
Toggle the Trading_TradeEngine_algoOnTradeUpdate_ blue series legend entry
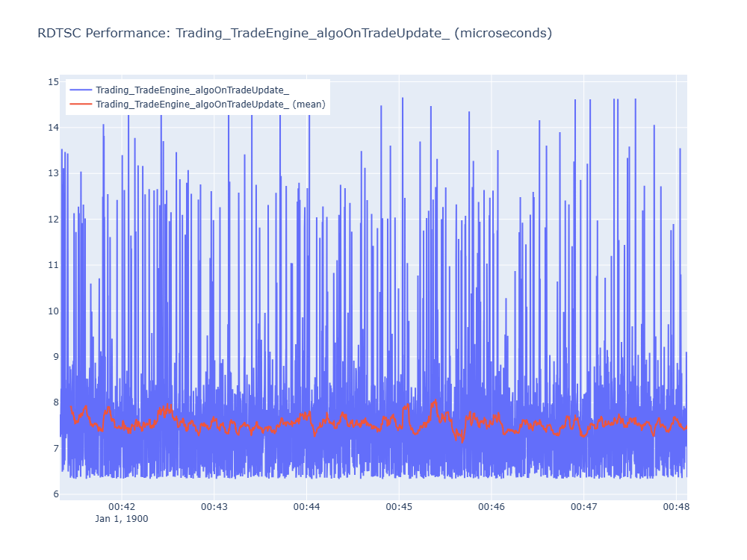(193, 90)
